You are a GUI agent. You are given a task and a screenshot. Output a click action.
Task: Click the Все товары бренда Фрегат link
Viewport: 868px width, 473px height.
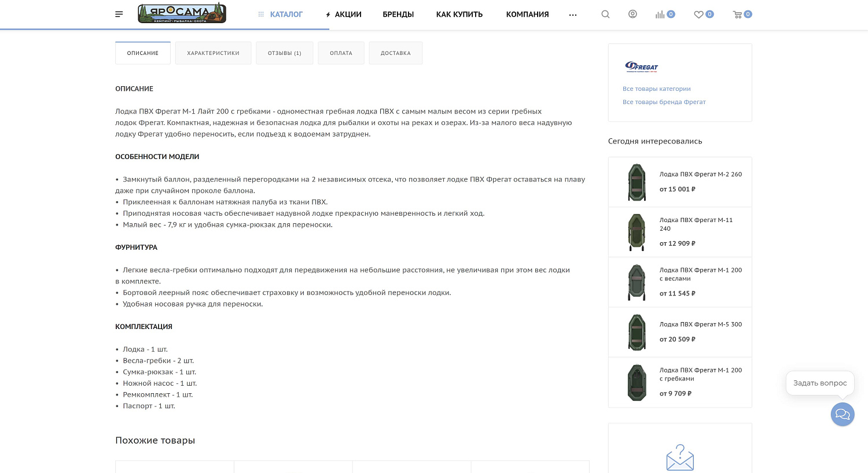664,102
